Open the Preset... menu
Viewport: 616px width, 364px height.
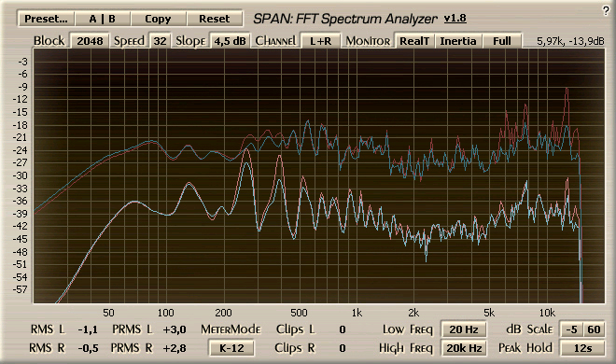point(46,19)
